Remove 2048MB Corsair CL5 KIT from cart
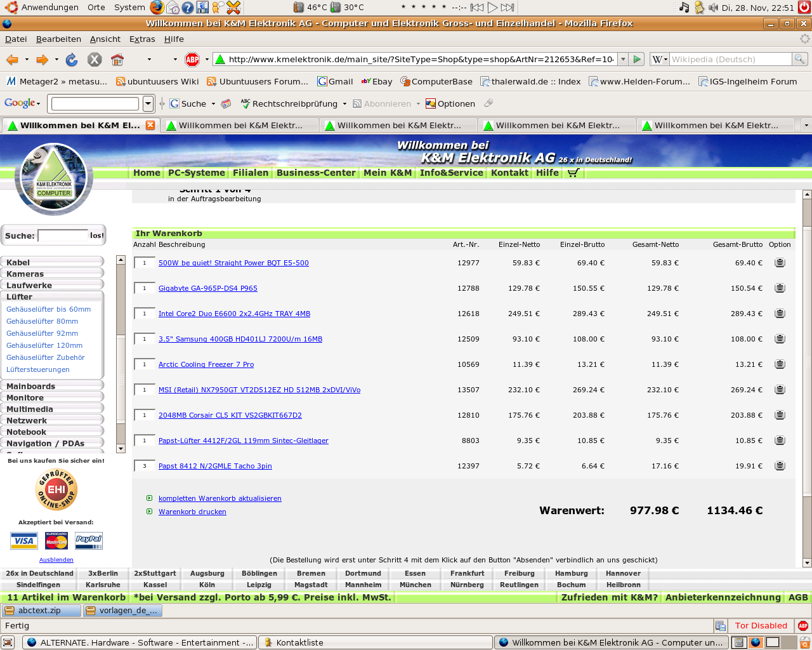The height and width of the screenshot is (650, 812). [780, 415]
